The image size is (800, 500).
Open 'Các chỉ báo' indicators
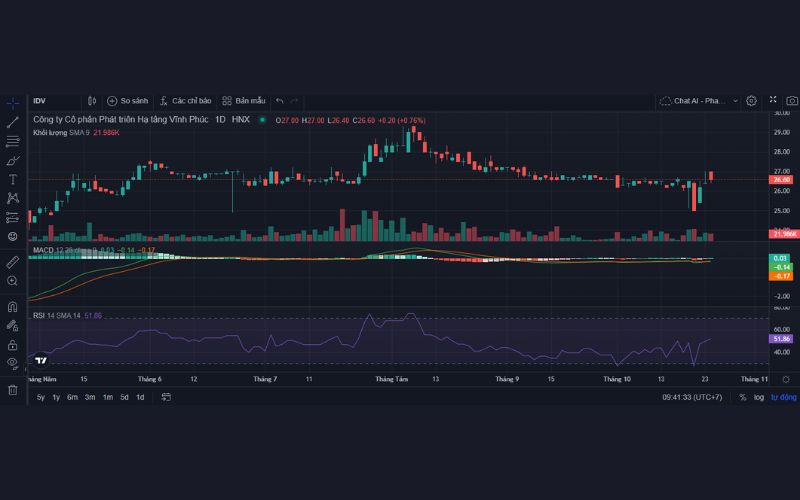[x=185, y=101]
